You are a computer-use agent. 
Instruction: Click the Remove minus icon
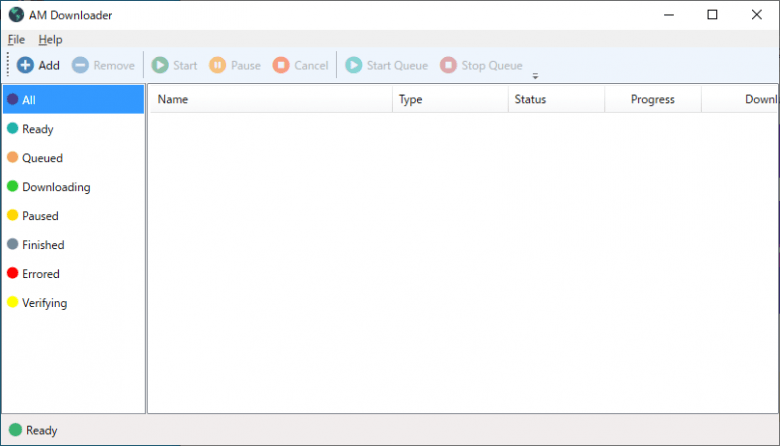[80, 65]
